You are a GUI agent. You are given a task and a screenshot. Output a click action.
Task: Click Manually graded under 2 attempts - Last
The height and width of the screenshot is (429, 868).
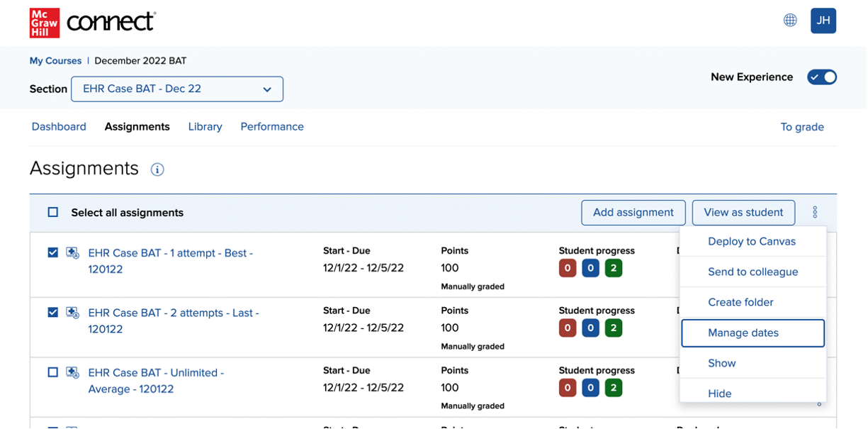pyautogui.click(x=473, y=347)
